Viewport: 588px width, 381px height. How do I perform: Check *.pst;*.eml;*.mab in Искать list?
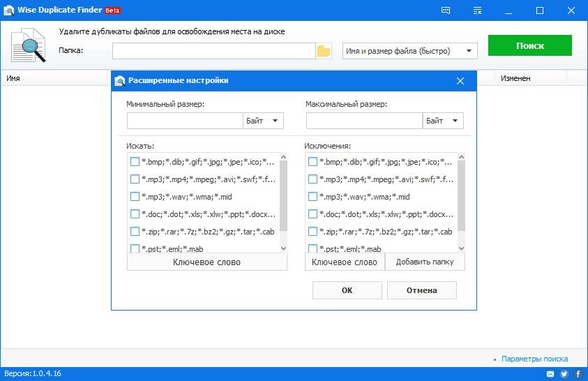pyautogui.click(x=135, y=248)
